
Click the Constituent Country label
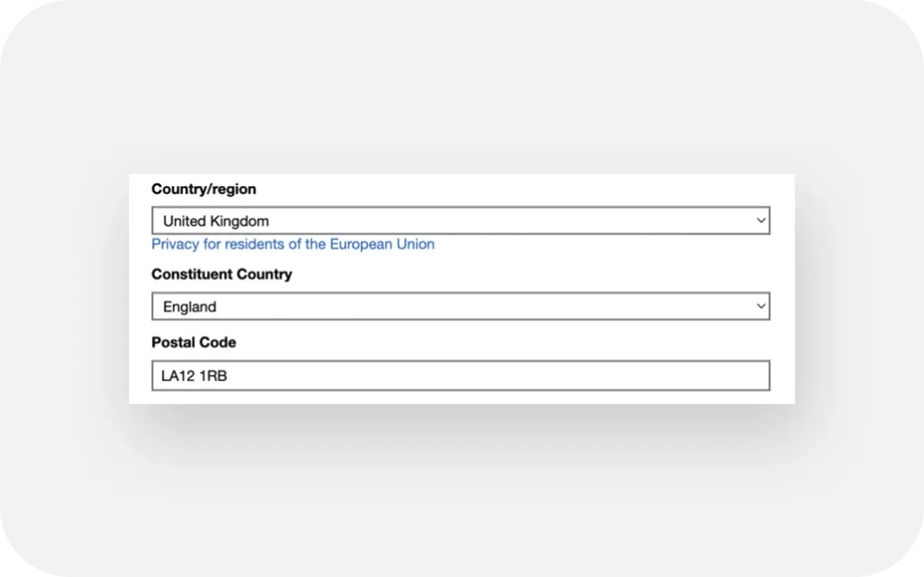pyautogui.click(x=221, y=274)
